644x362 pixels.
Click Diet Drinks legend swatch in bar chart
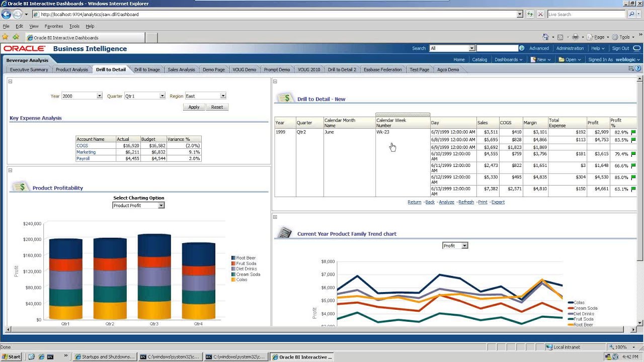click(x=233, y=269)
